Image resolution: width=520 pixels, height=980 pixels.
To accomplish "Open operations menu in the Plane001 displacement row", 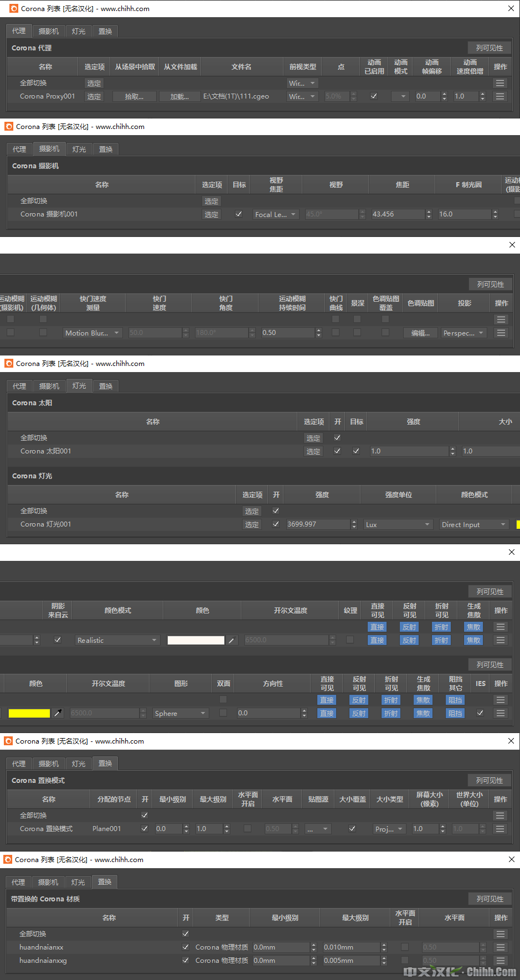I will tap(500, 829).
